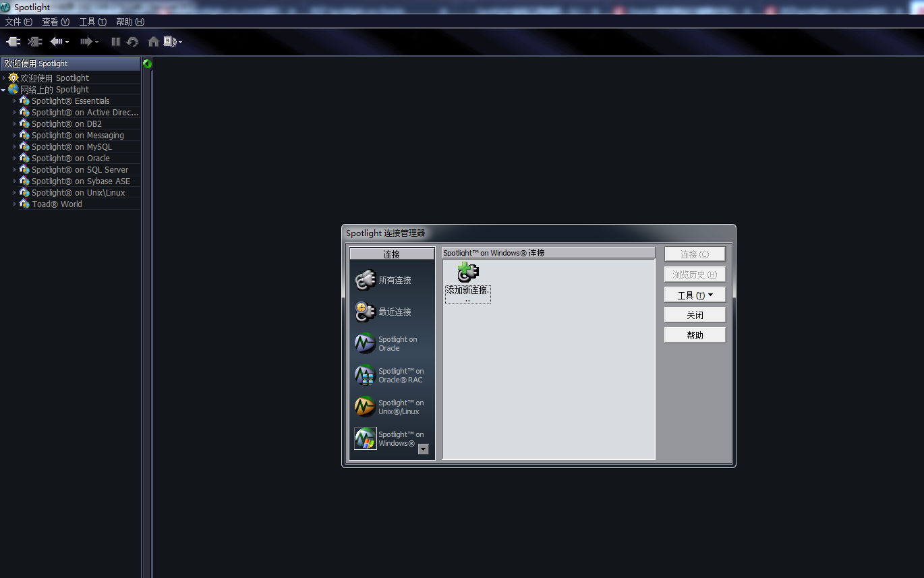The width and height of the screenshot is (924, 578).
Task: Click the 浏览历史(H) button
Action: (695, 274)
